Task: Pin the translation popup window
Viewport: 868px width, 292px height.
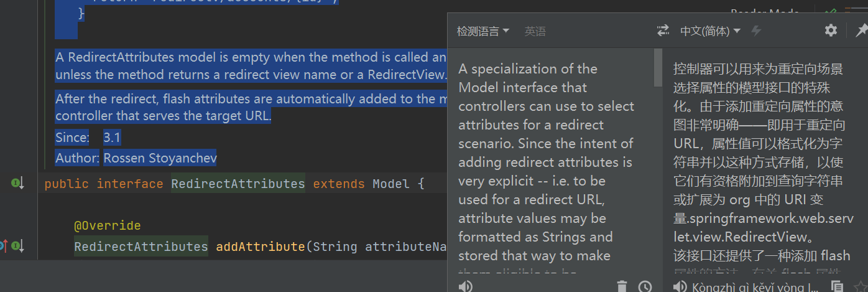Action: tap(862, 31)
